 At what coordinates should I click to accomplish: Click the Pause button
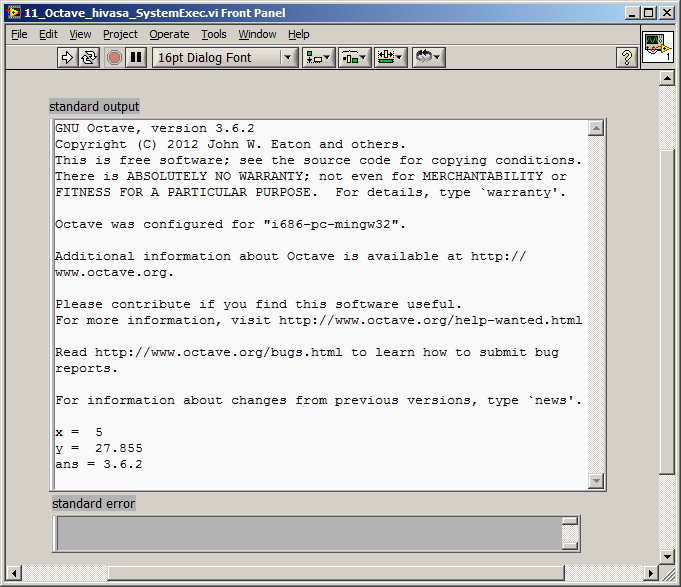click(x=136, y=57)
